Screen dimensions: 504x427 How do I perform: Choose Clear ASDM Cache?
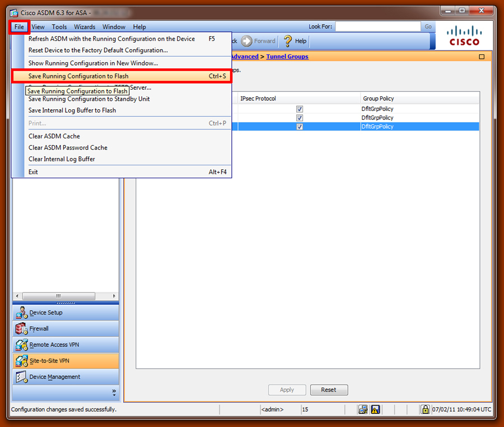point(122,136)
